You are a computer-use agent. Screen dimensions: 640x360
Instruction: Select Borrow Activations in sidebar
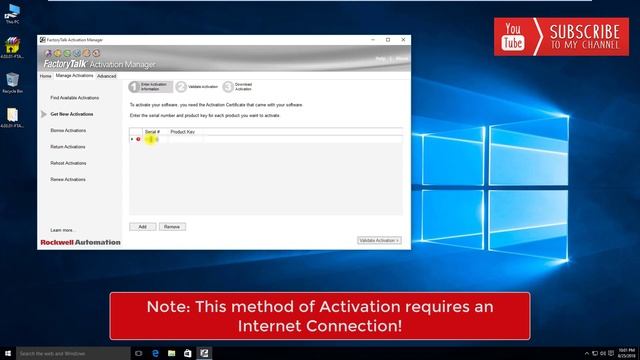tap(68, 131)
